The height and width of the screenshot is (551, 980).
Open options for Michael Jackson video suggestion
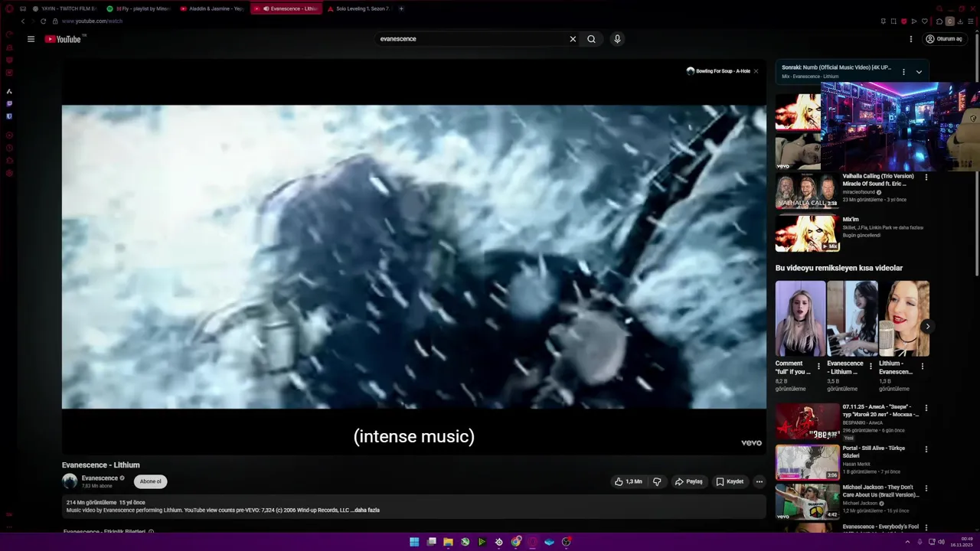click(x=926, y=488)
